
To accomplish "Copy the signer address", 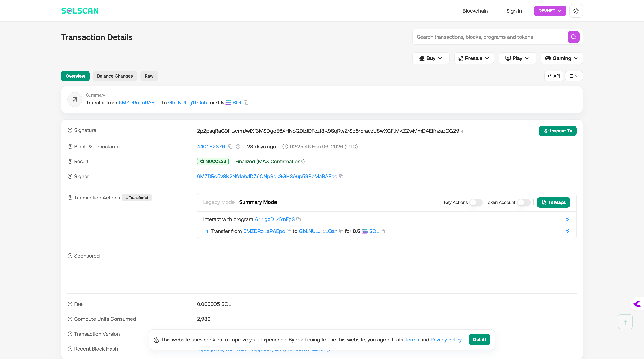I will [341, 177].
